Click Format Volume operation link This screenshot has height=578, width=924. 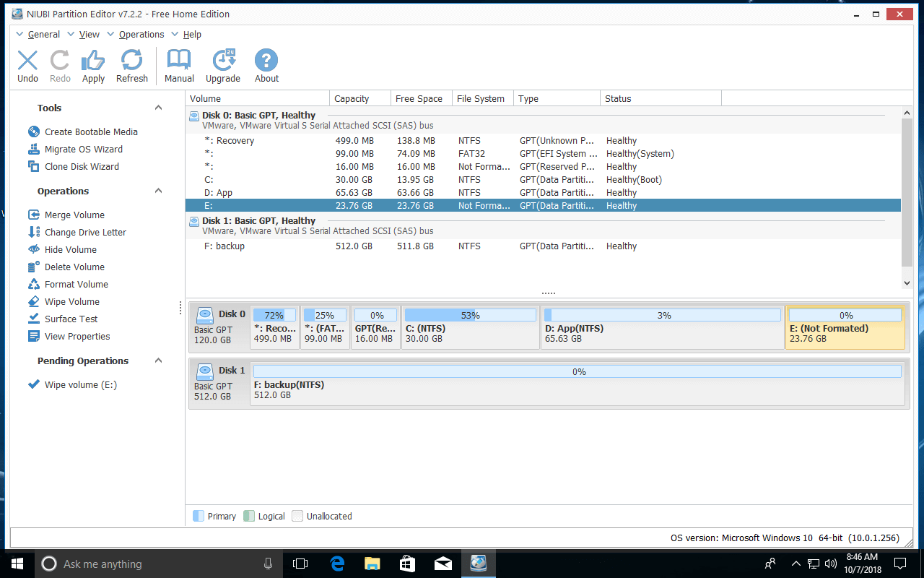coord(77,284)
